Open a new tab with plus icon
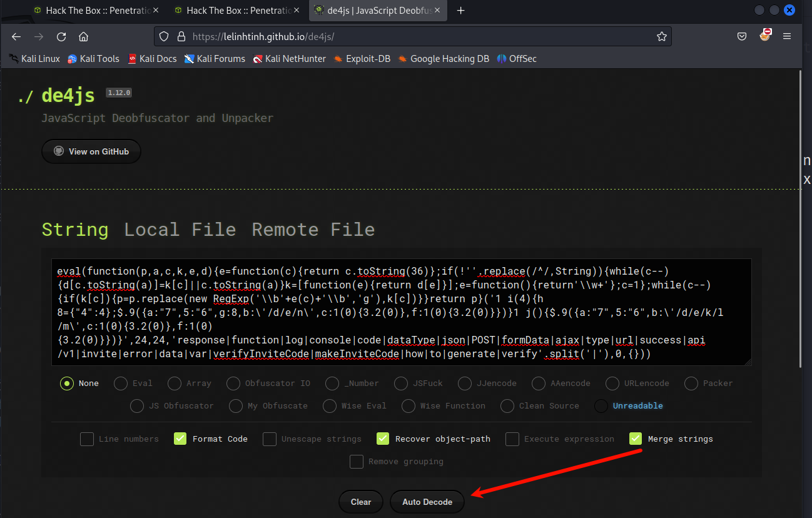This screenshot has width=812, height=518. point(461,11)
